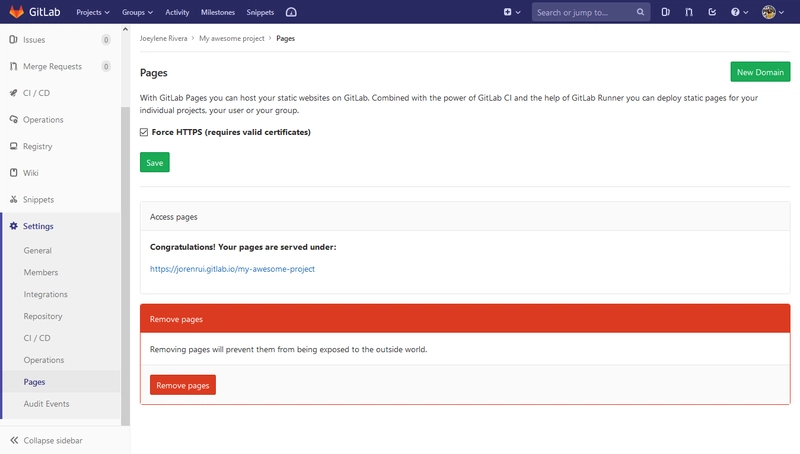
Task: Click the GitLab fox logo
Action: pos(16,12)
